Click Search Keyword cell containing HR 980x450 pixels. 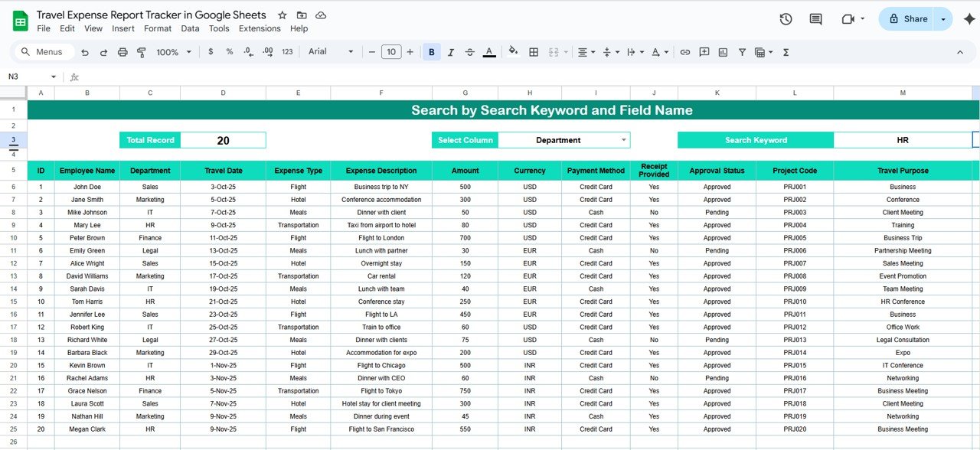[x=903, y=140]
